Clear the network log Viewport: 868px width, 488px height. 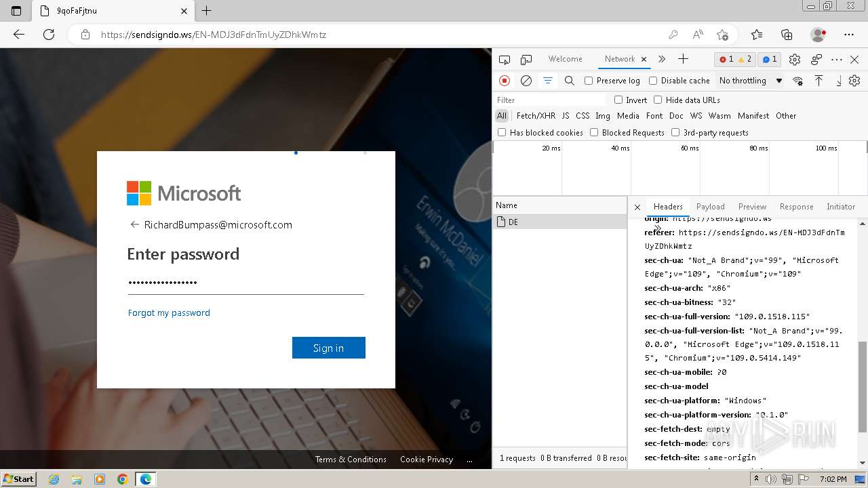(x=526, y=81)
